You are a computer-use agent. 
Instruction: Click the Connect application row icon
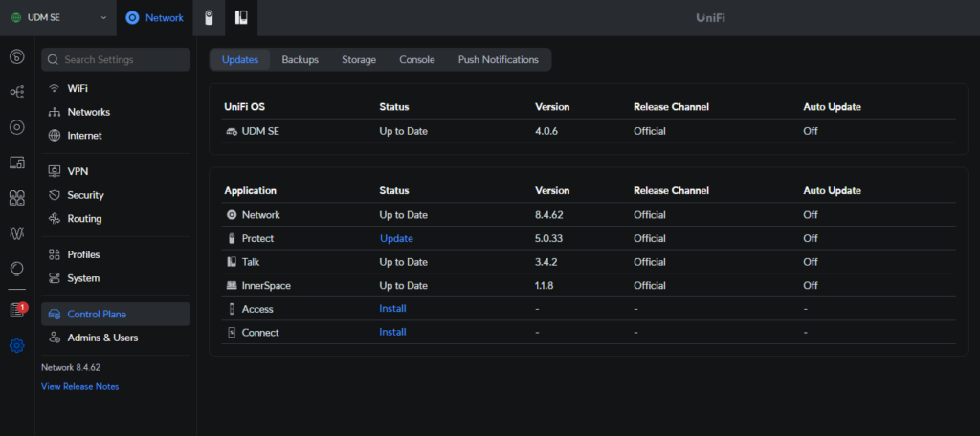click(232, 333)
